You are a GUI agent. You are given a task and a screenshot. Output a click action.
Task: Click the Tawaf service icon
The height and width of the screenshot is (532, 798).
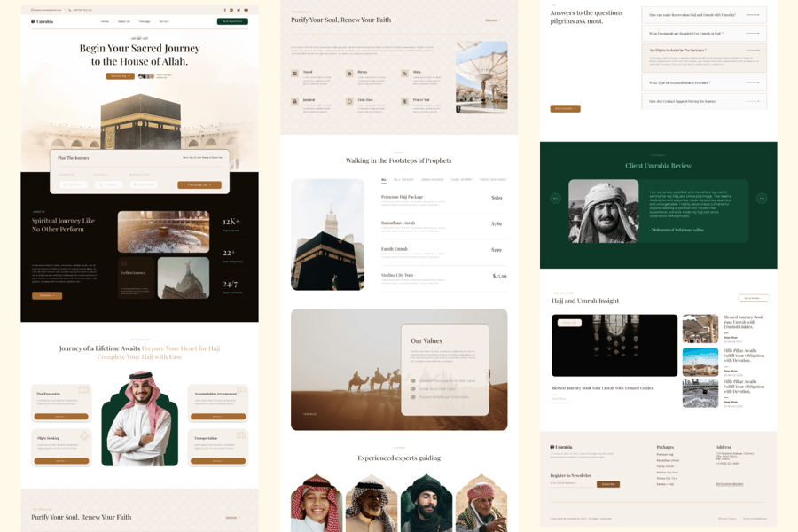295,74
